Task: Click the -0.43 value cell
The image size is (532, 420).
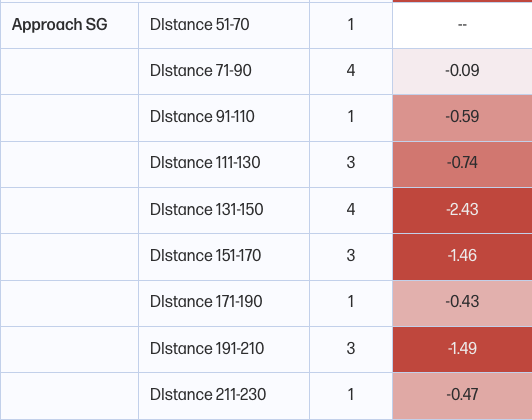Action: point(462,303)
